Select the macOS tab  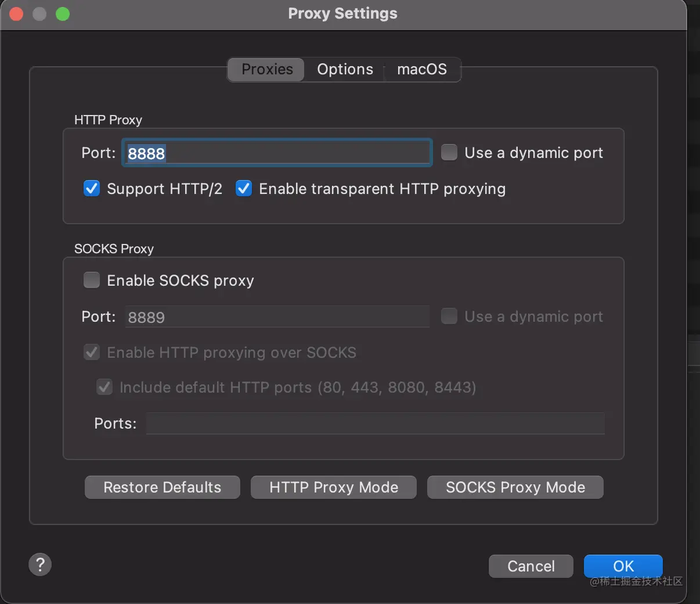(422, 70)
